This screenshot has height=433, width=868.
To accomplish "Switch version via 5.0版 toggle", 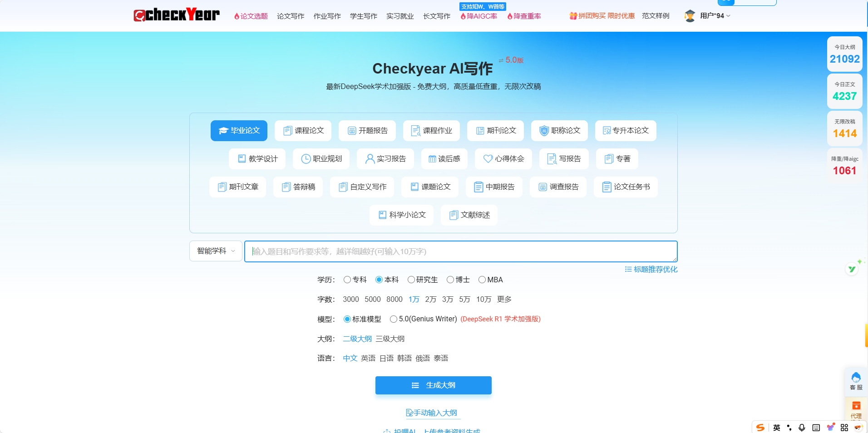I will point(511,60).
